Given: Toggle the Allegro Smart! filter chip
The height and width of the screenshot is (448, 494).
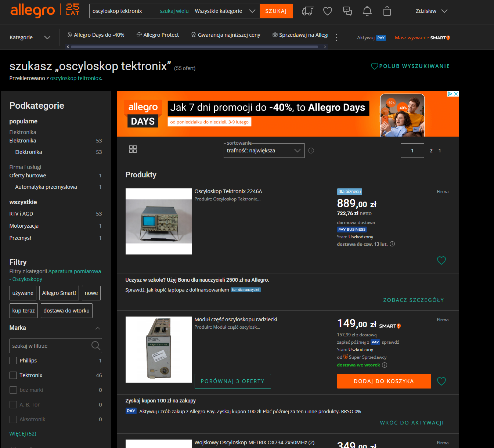Looking at the screenshot, I should (x=59, y=293).
